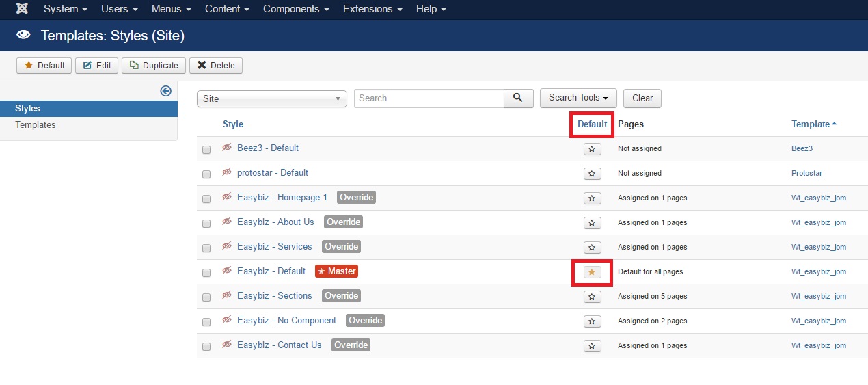Open the Easybiz - Sections style link

coord(274,295)
